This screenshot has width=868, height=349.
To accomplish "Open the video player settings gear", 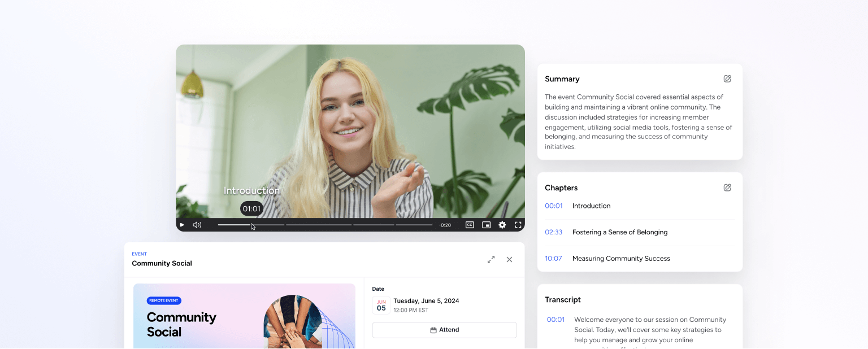I will click(x=502, y=225).
